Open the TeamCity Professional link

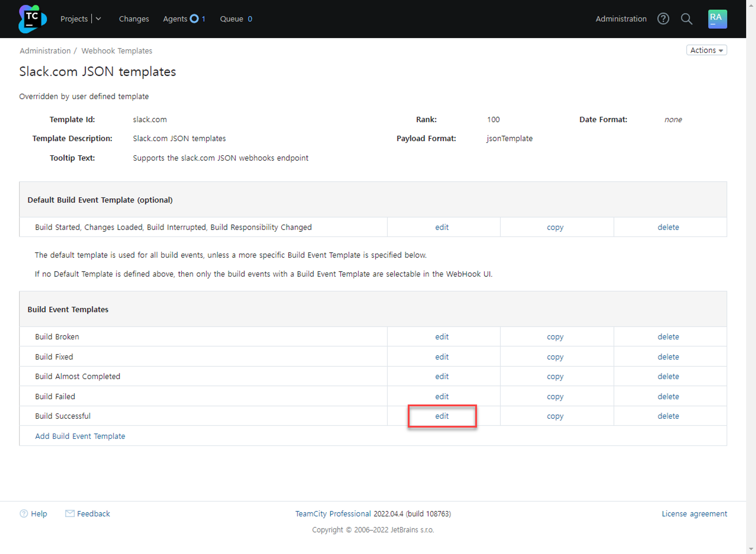click(333, 514)
